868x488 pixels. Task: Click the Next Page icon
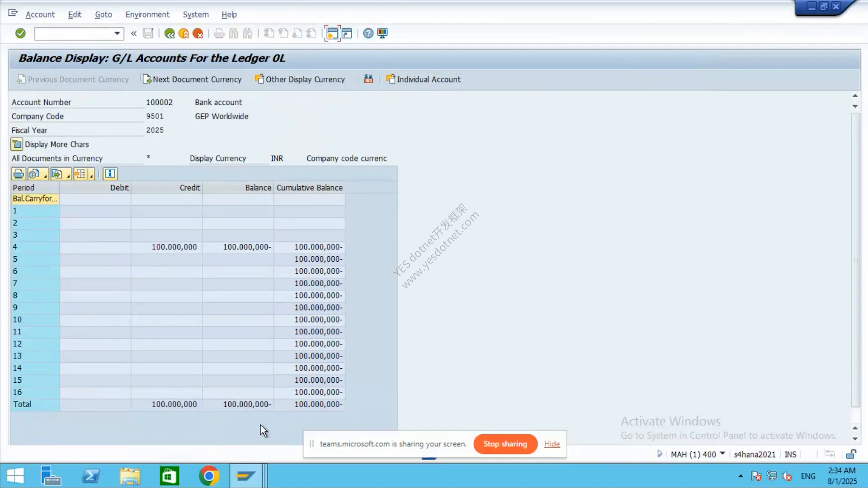click(297, 33)
